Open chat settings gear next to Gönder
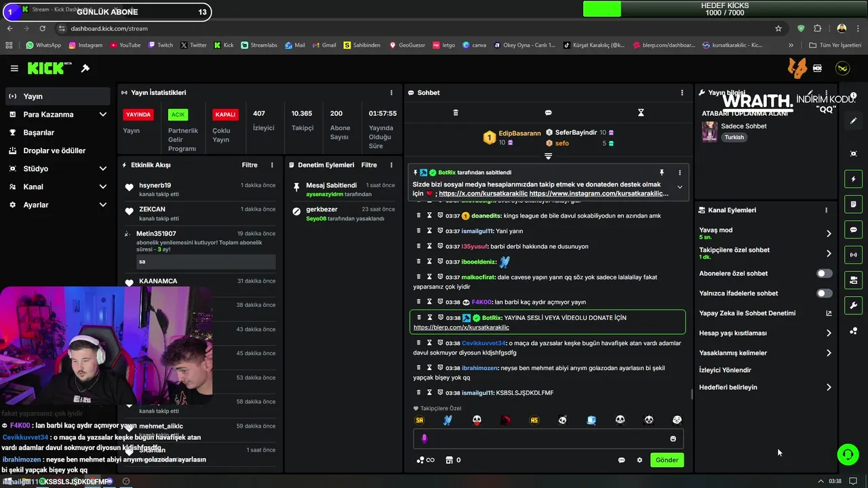The height and width of the screenshot is (488, 868). tap(639, 460)
